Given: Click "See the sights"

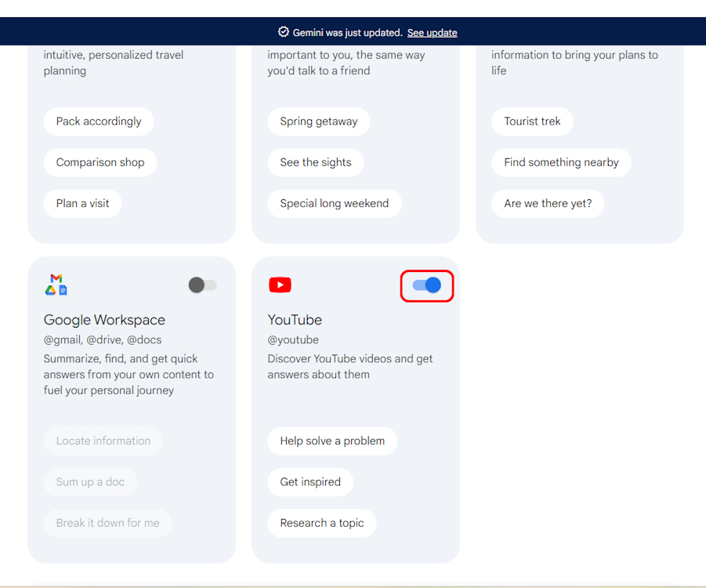Looking at the screenshot, I should 316,162.
